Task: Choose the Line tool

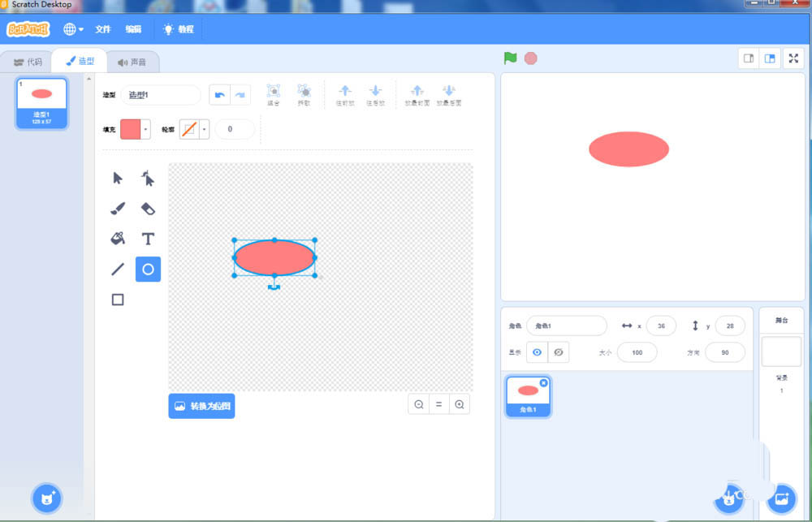Action: point(117,269)
